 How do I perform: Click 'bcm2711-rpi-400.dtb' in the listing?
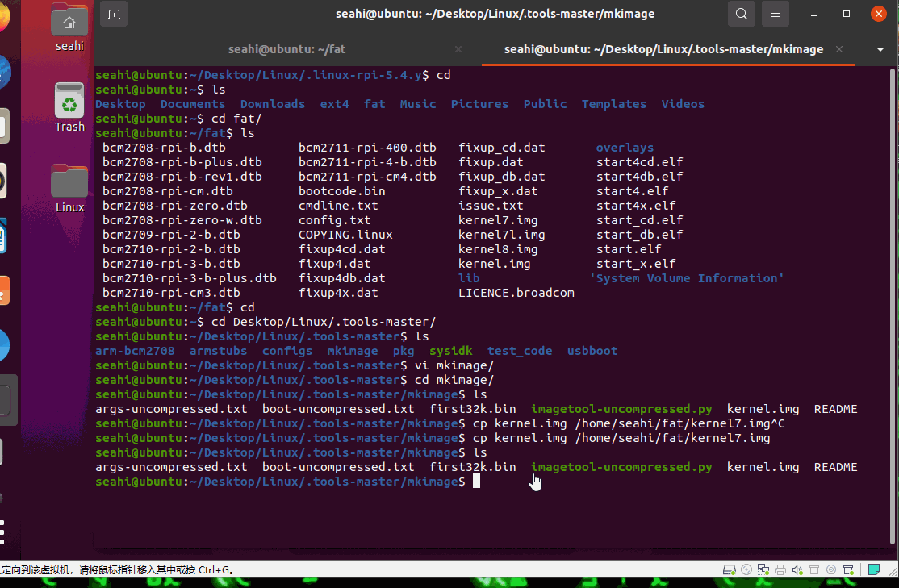click(367, 148)
